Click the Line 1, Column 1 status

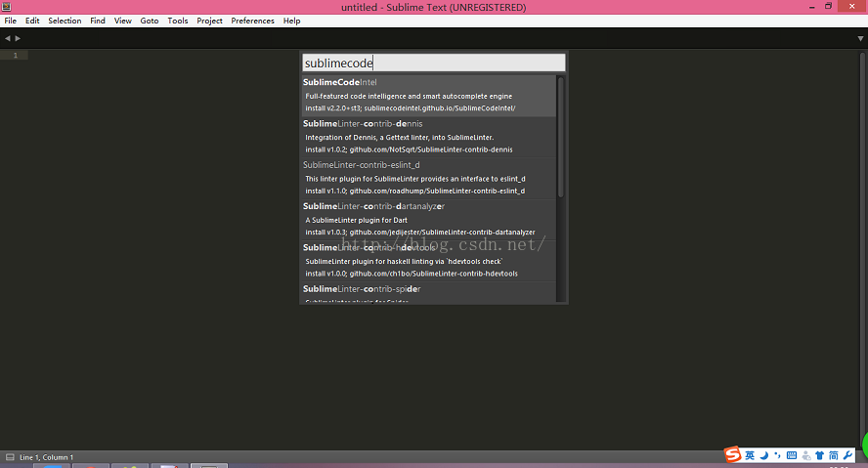coord(47,457)
